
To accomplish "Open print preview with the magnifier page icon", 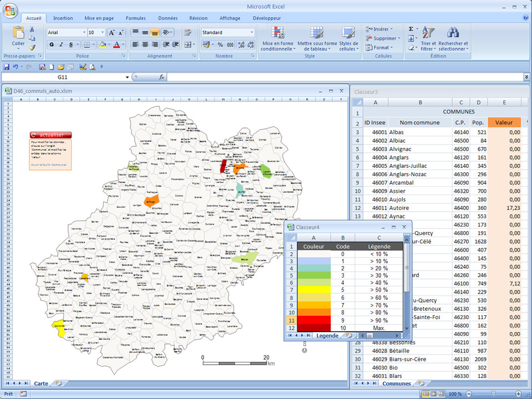I will tap(92, 67).
